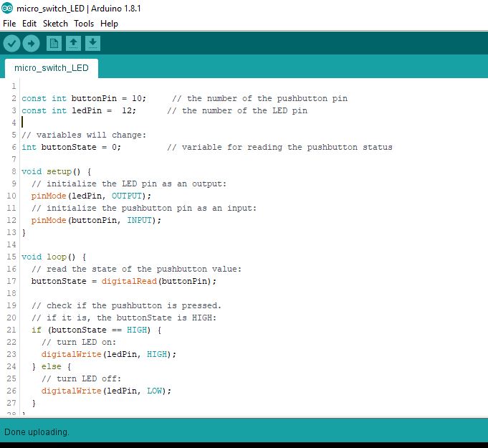
Task: Open the Help menu
Action: (109, 24)
